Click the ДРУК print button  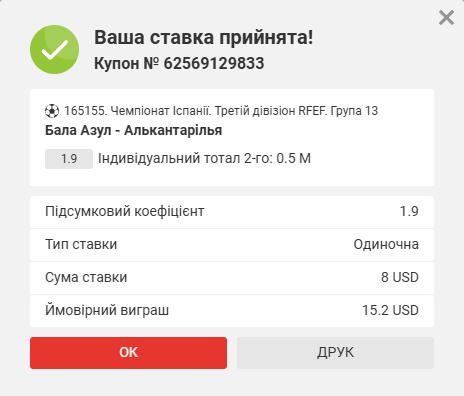coord(335,353)
